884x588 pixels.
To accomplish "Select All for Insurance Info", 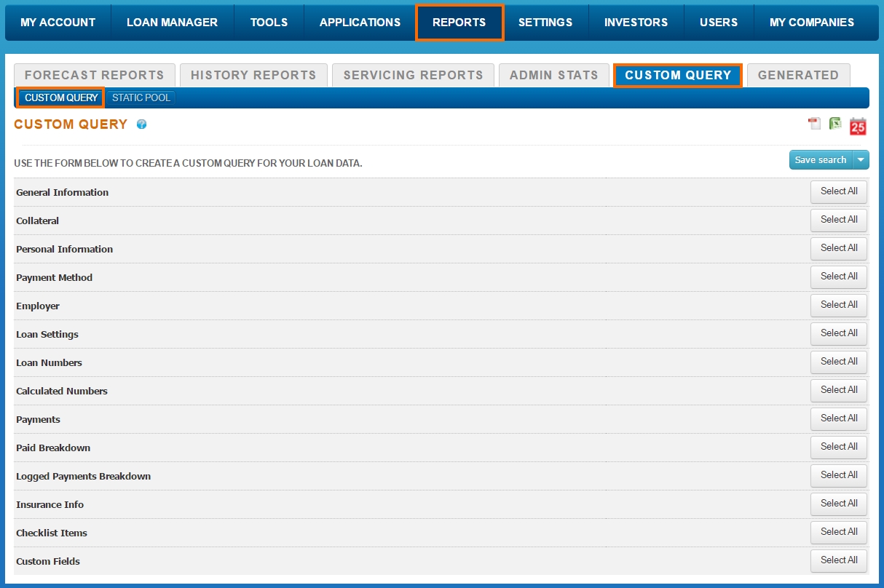I will pos(839,504).
